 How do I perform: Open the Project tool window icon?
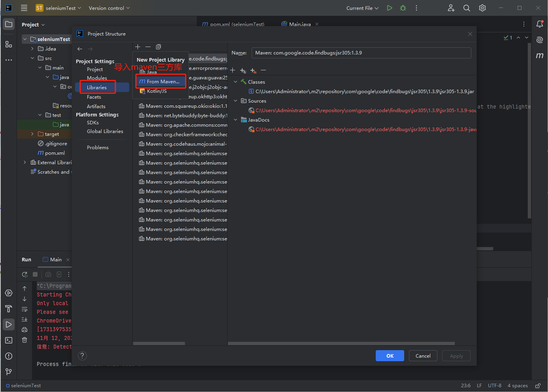click(9, 24)
